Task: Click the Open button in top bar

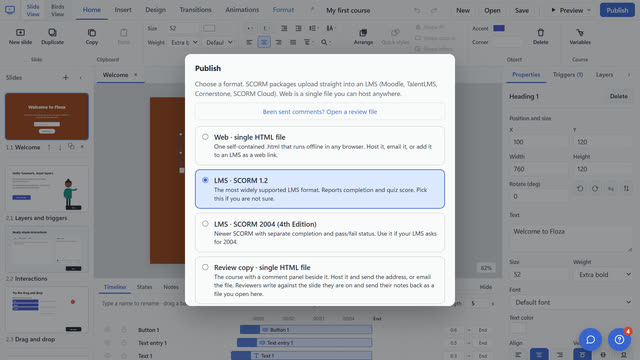Action: pos(492,10)
